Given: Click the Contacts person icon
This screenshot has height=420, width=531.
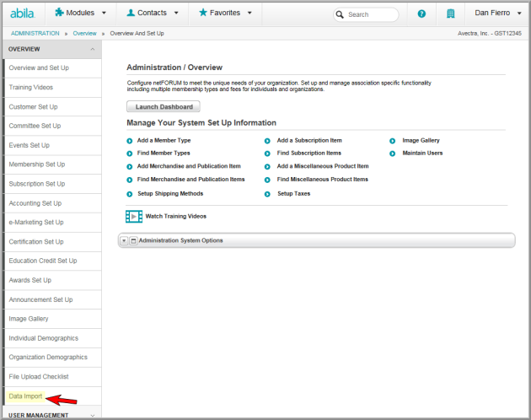Looking at the screenshot, I should pyautogui.click(x=131, y=13).
